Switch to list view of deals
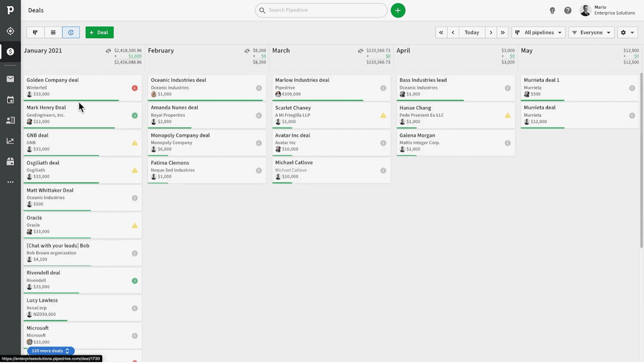The height and width of the screenshot is (364, 644). click(53, 32)
